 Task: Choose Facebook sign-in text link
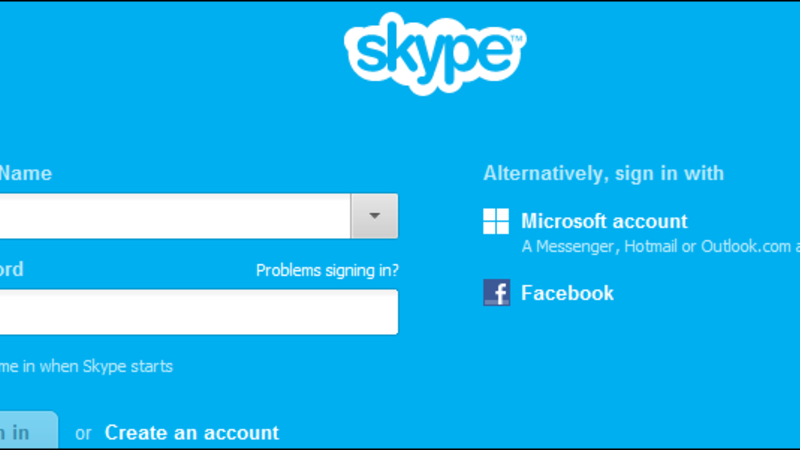(x=567, y=293)
